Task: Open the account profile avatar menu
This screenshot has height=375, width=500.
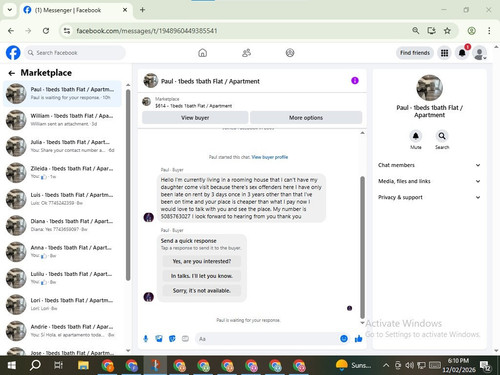Action: click(479, 53)
